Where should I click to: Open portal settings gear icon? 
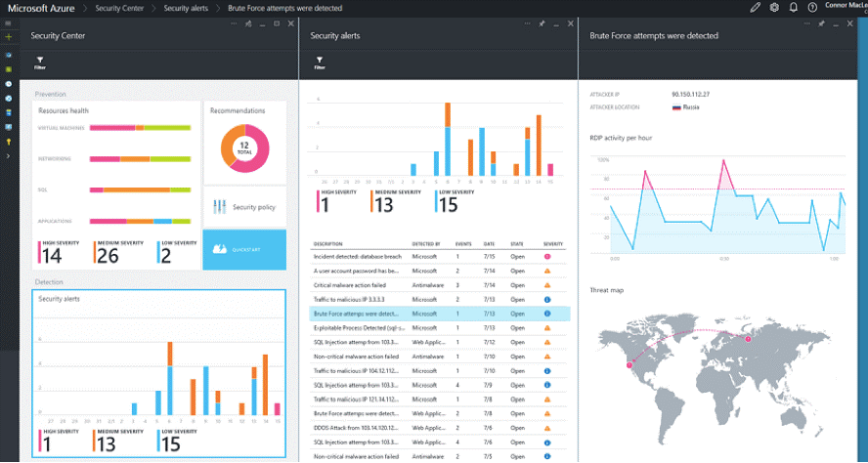point(774,8)
